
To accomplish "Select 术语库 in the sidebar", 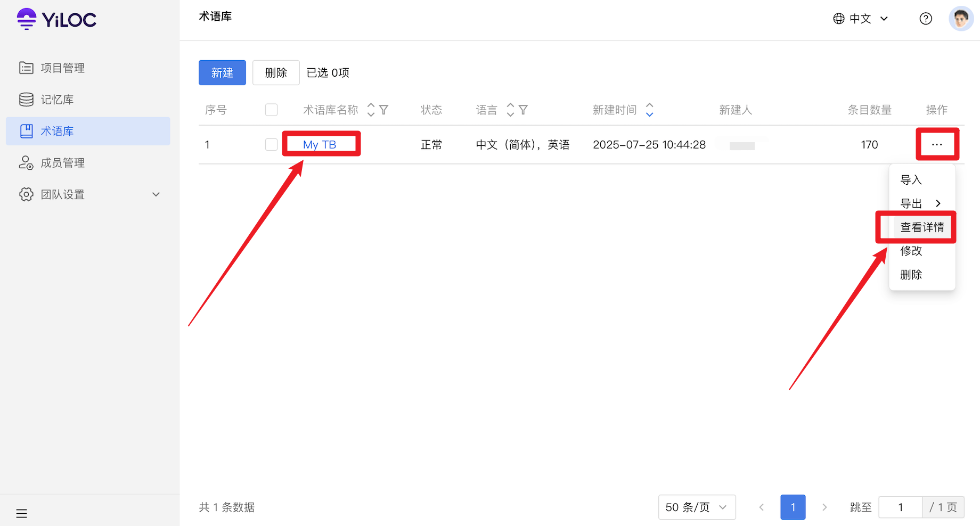I will [x=88, y=131].
